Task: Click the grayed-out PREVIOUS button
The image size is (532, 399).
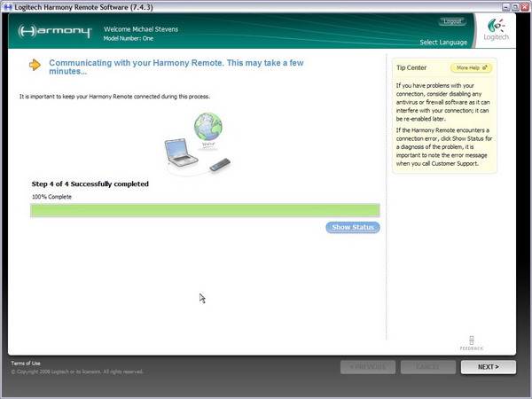Action: click(x=368, y=367)
